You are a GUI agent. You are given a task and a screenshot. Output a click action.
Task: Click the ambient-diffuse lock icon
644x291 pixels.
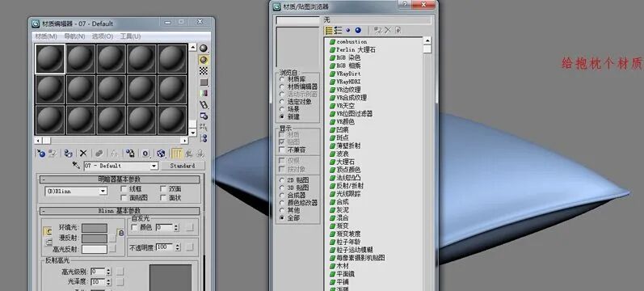tap(120, 233)
